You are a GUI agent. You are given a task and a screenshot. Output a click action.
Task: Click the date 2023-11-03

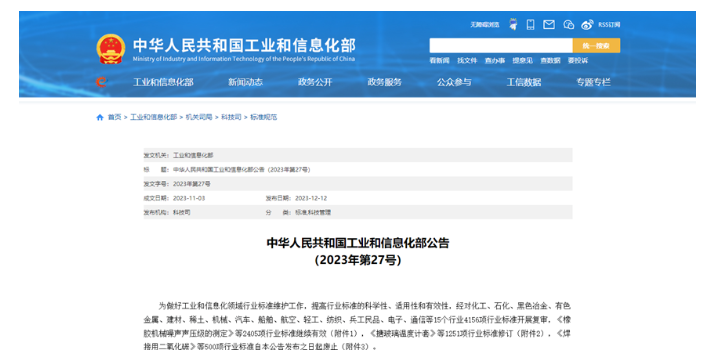click(189, 198)
